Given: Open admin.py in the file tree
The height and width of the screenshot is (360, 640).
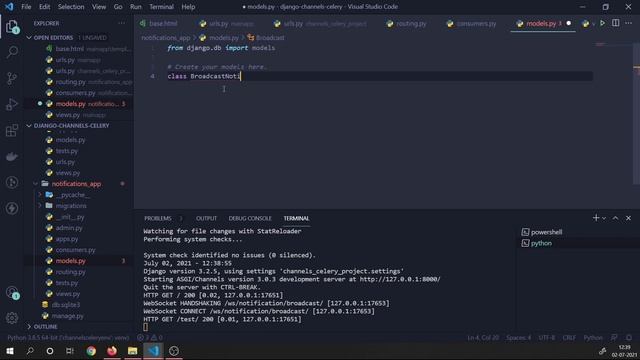Looking at the screenshot, I should [x=69, y=228].
